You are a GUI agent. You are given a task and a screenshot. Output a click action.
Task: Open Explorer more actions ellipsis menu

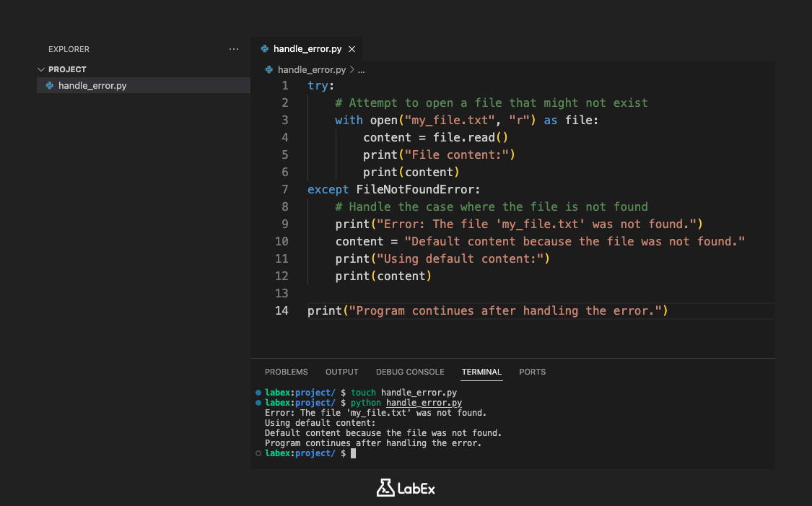pos(233,49)
